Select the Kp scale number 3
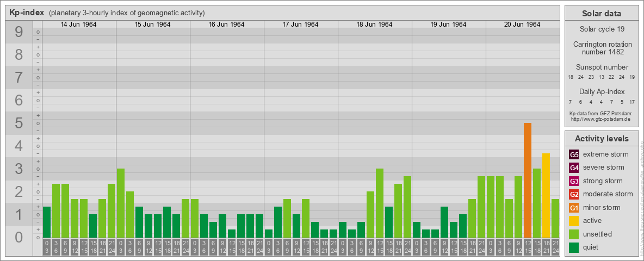 tap(18, 169)
